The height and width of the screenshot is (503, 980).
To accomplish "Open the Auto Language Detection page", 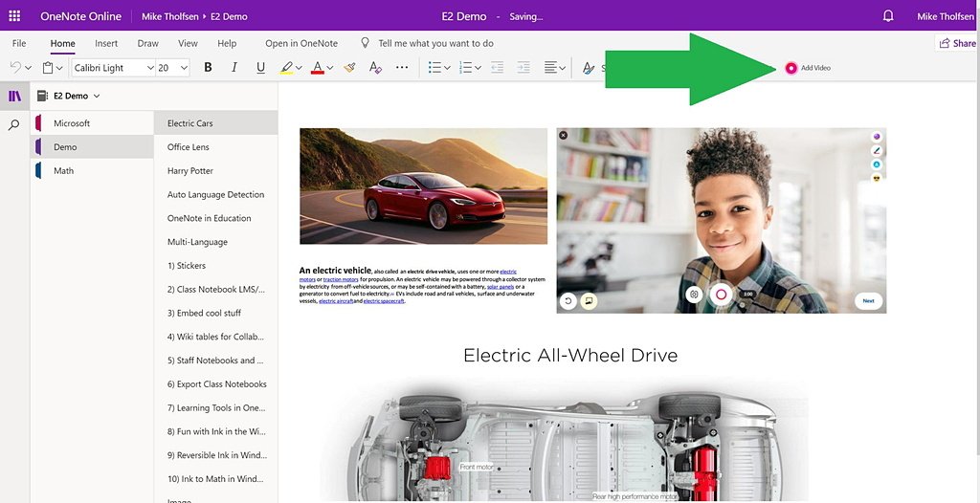I will click(215, 194).
